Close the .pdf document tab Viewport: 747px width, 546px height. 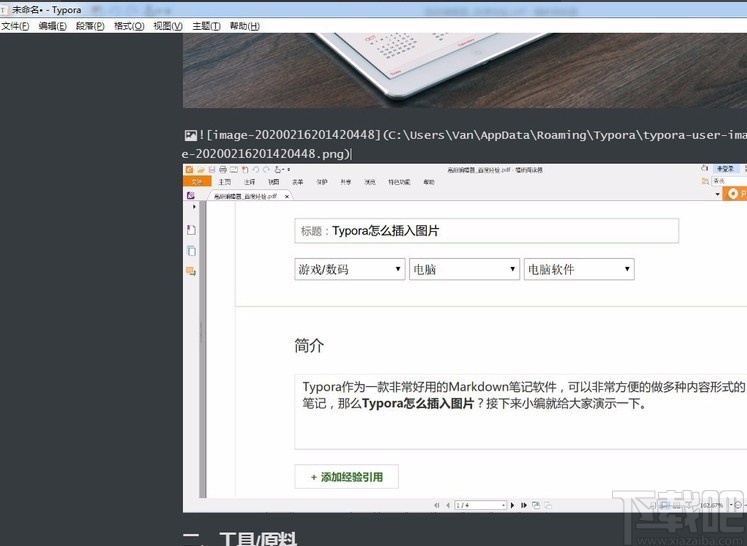(x=287, y=196)
